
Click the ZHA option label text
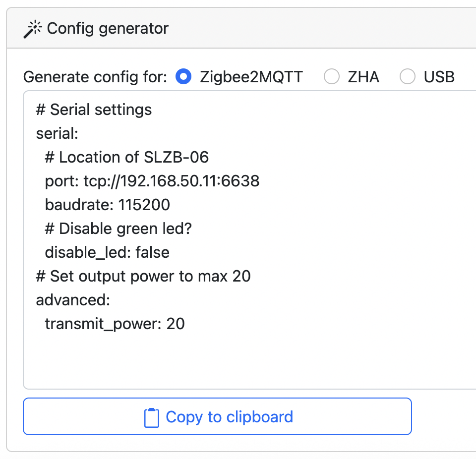point(363,77)
